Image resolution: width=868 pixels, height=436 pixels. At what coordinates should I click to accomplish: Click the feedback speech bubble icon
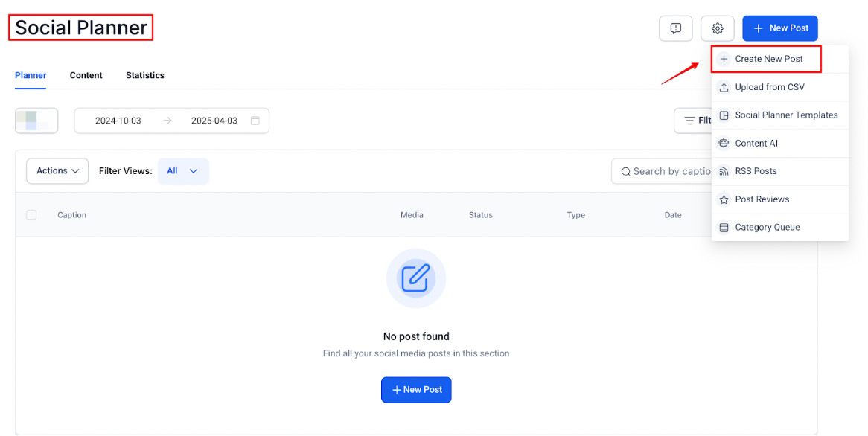tap(675, 28)
